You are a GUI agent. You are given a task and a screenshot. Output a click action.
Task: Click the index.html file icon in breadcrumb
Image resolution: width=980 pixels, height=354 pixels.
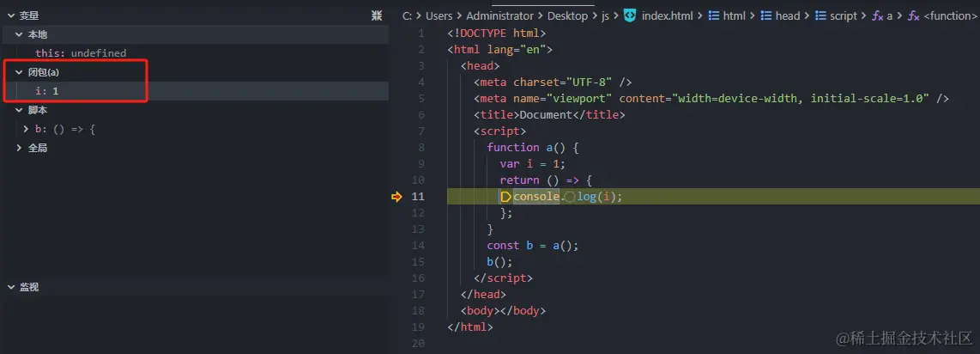point(630,15)
